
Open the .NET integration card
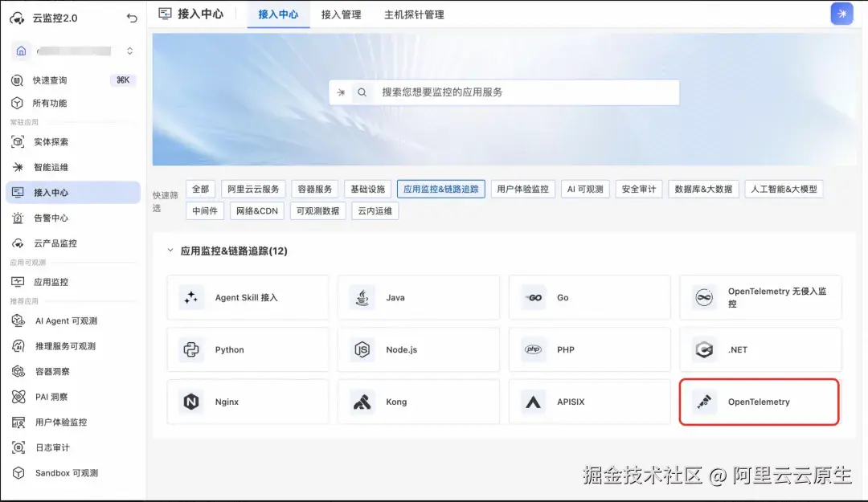760,350
